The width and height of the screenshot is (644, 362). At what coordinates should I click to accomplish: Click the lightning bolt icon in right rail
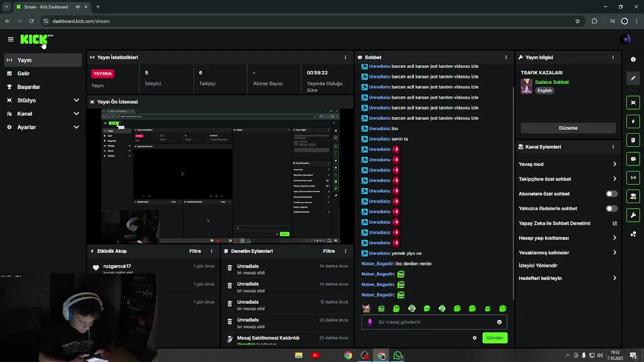point(633,121)
